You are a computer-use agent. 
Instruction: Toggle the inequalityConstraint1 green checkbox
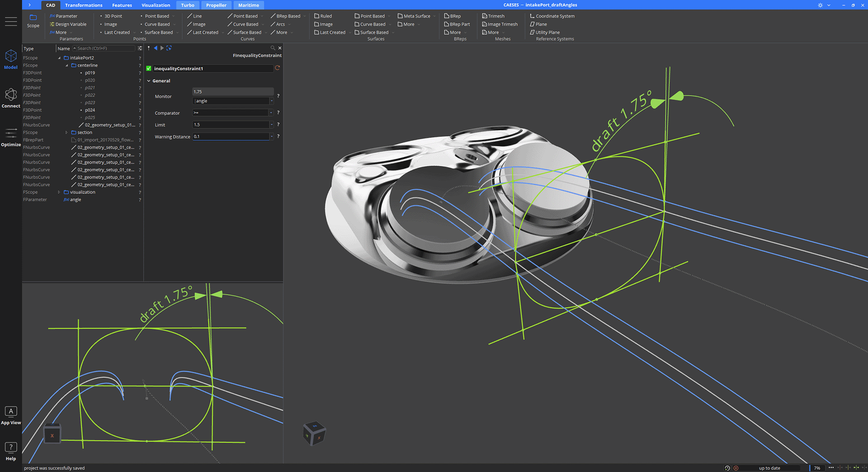click(149, 69)
